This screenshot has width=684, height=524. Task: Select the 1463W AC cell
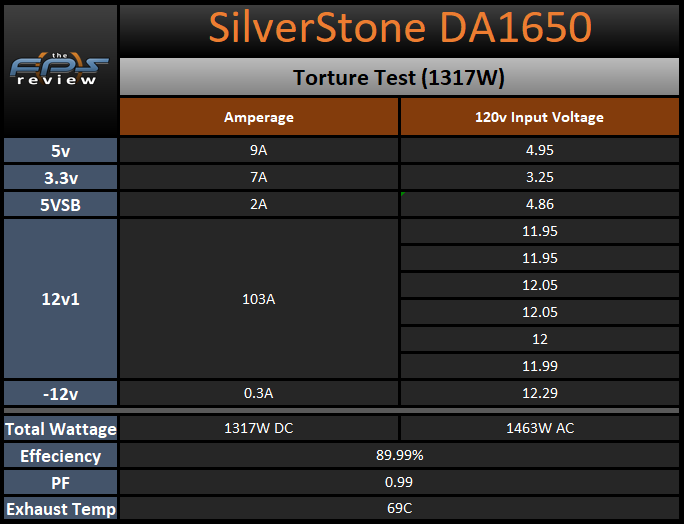(540, 428)
